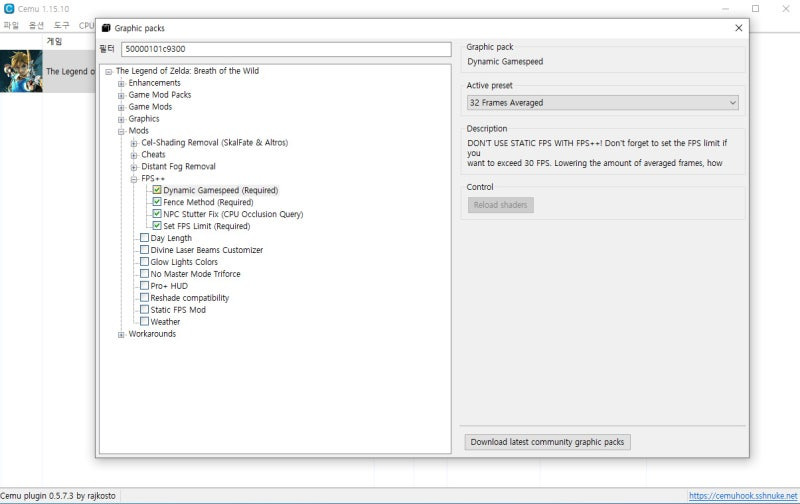The height and width of the screenshot is (504, 800).
Task: Enable the Day Length pack
Action: [144, 238]
